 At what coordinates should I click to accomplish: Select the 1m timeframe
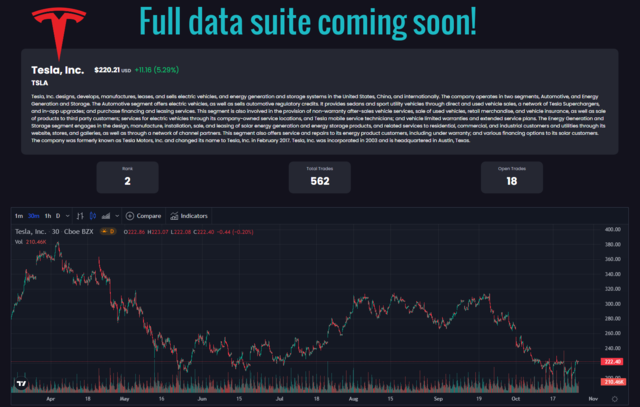coord(19,216)
